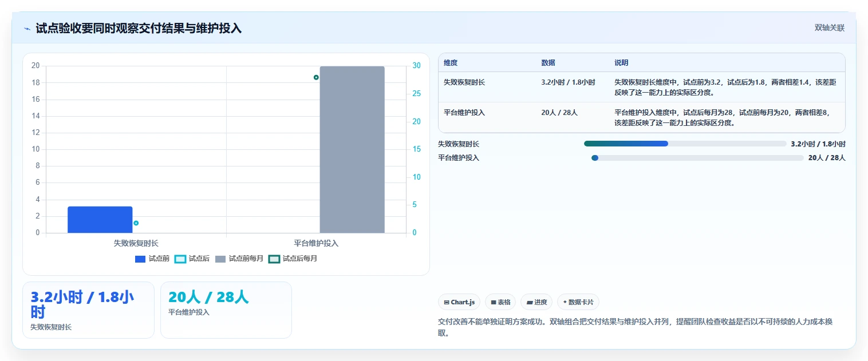Click the gray 平台维护投入 bar in chart
The width and height of the screenshot is (868, 361).
pos(352,149)
